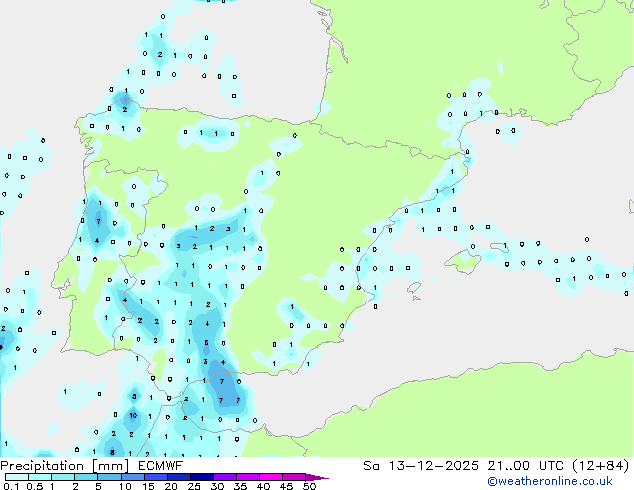This screenshot has width=634, height=490.
Task: Click the '45' legend scale label
Action: coord(286,486)
